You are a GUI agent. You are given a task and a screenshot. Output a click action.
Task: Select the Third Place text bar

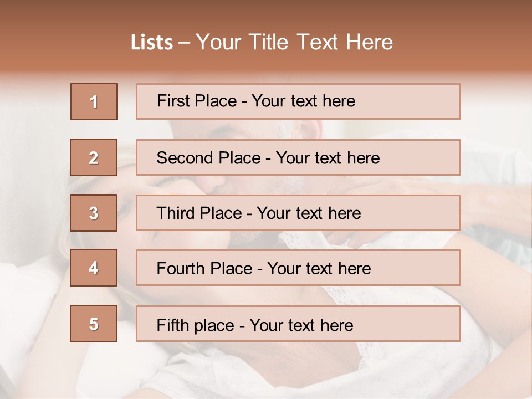[298, 213]
